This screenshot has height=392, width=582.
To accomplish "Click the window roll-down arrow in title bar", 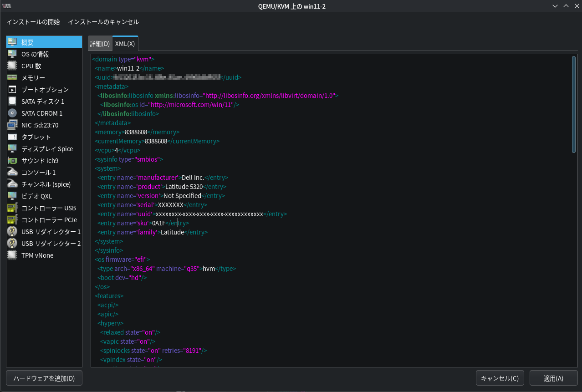I will [555, 6].
